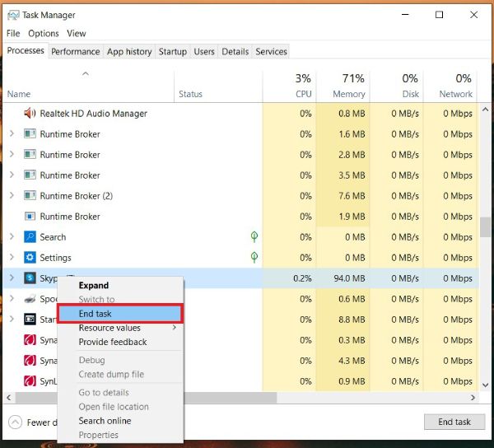
Task: Sort by the Name column header
Action: [89, 86]
